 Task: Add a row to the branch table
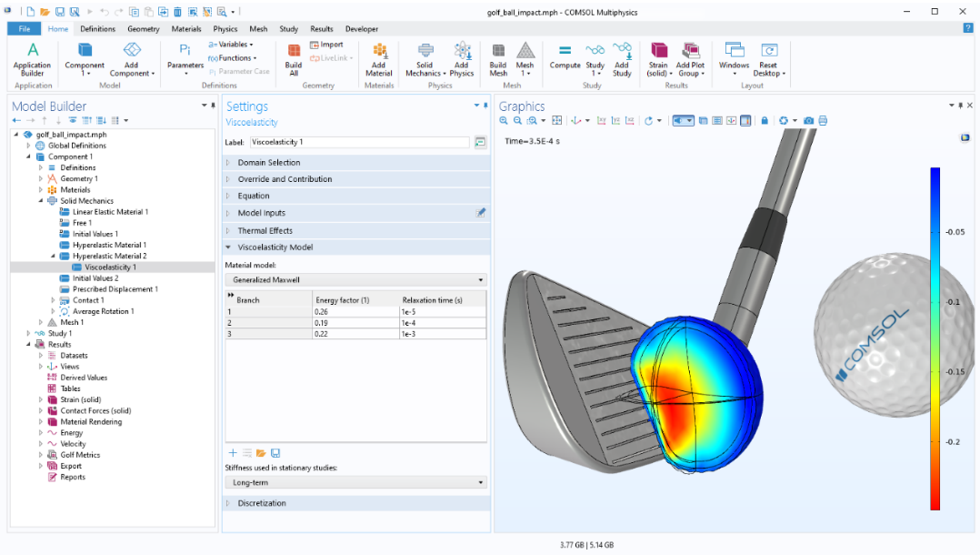tap(233, 453)
